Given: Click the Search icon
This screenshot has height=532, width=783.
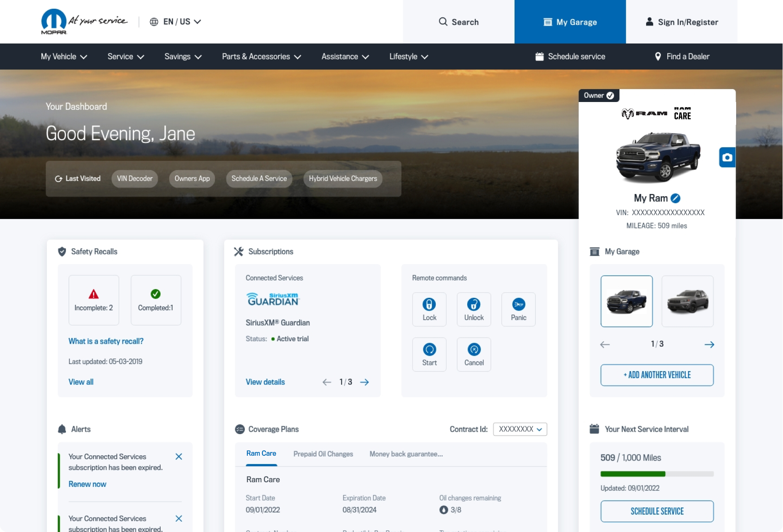Looking at the screenshot, I should 443,22.
